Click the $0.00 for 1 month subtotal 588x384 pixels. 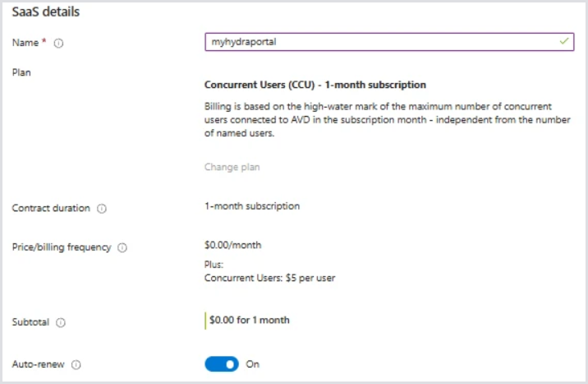[x=249, y=320]
